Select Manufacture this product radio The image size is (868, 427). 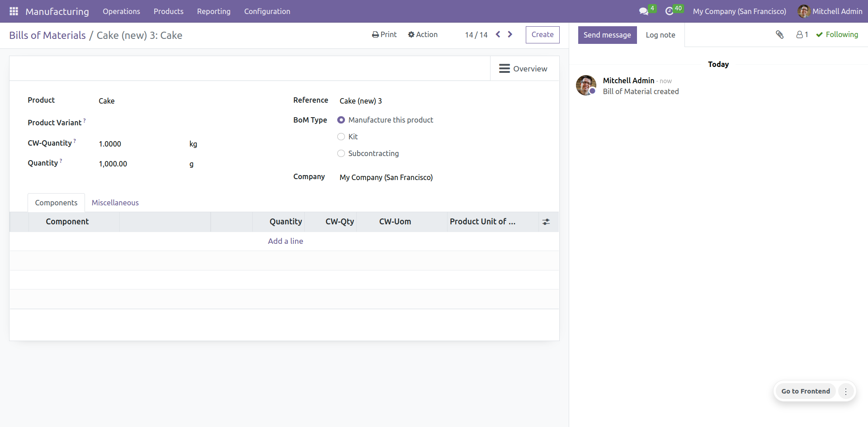[x=341, y=120]
